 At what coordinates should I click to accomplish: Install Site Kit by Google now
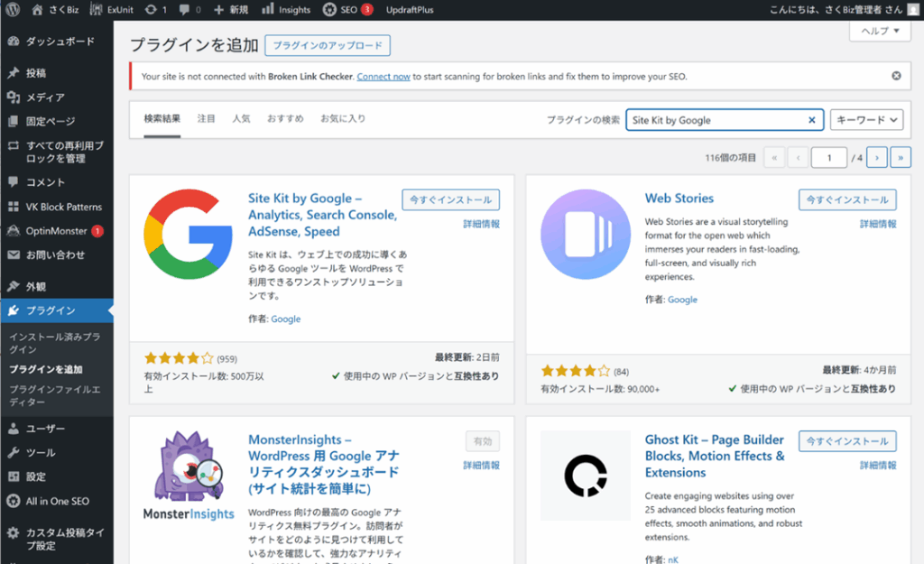(x=451, y=199)
